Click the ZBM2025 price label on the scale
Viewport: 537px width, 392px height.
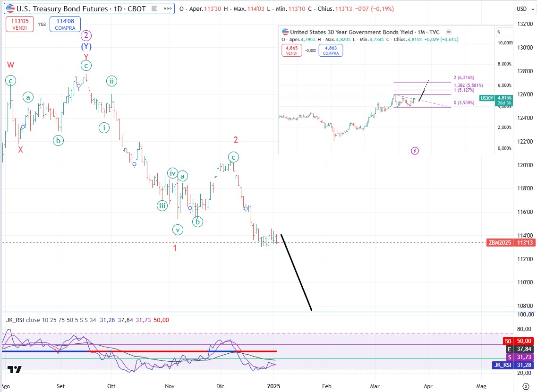pos(500,243)
